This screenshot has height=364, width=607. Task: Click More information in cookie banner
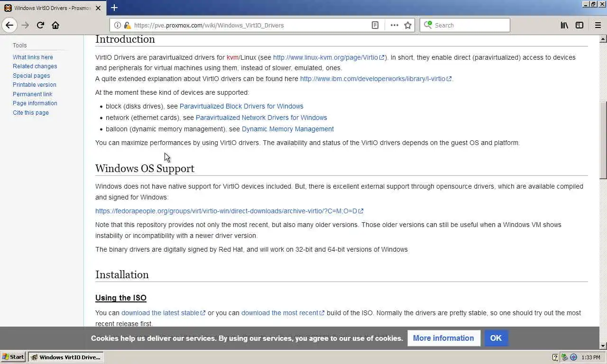click(443, 338)
